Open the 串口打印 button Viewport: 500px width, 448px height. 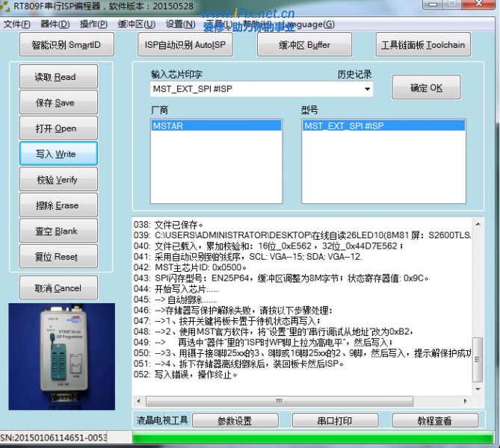[335, 420]
